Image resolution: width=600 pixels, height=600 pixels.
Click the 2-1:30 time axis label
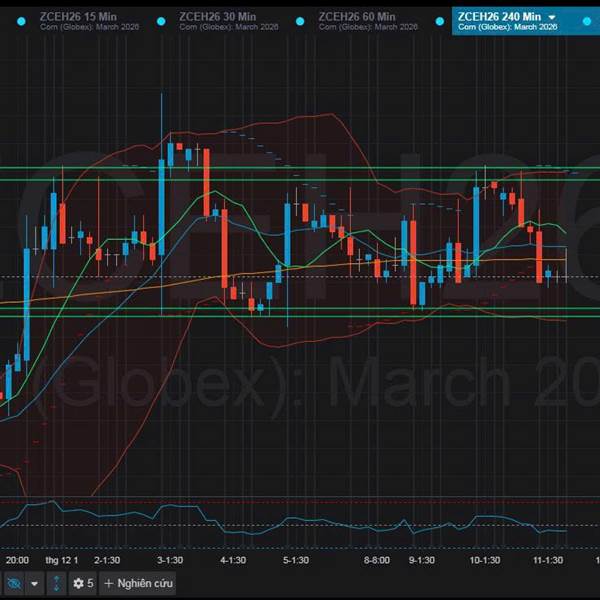coord(107,560)
